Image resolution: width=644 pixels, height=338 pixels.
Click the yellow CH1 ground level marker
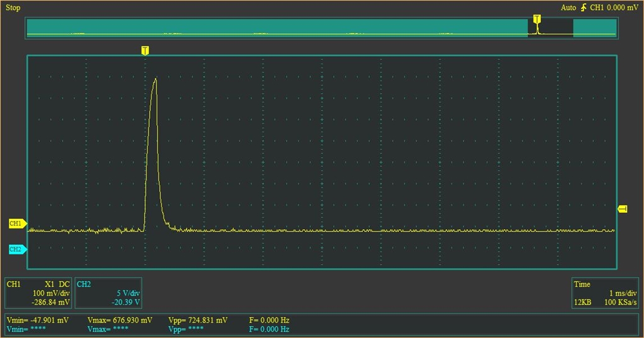click(x=18, y=223)
